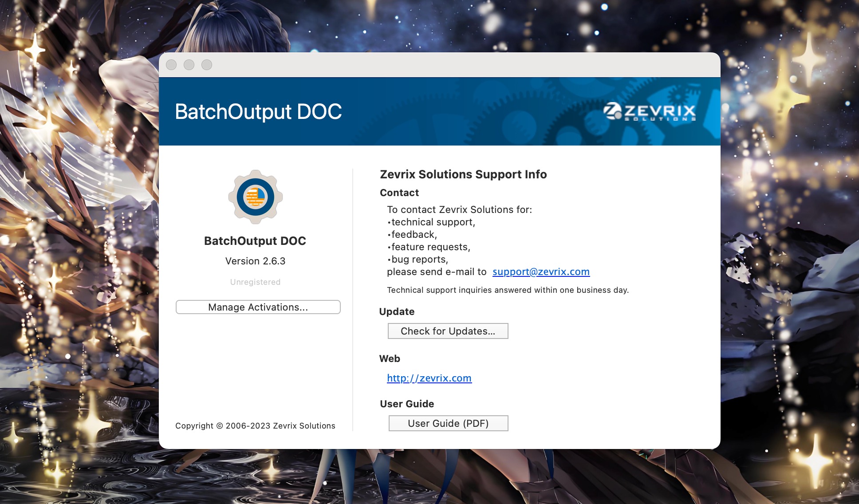Click the one business day support note
The height and width of the screenshot is (504, 859).
coord(508,290)
